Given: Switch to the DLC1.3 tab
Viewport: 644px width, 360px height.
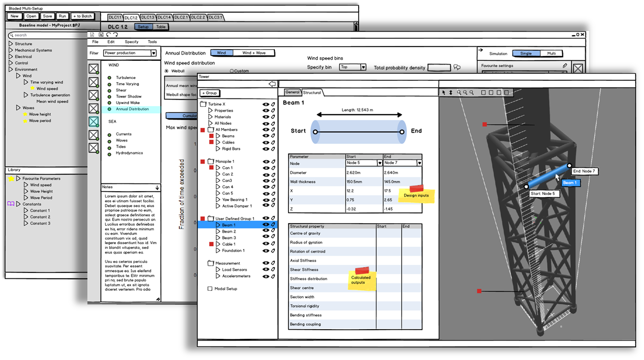Looking at the screenshot, I should pos(148,17).
